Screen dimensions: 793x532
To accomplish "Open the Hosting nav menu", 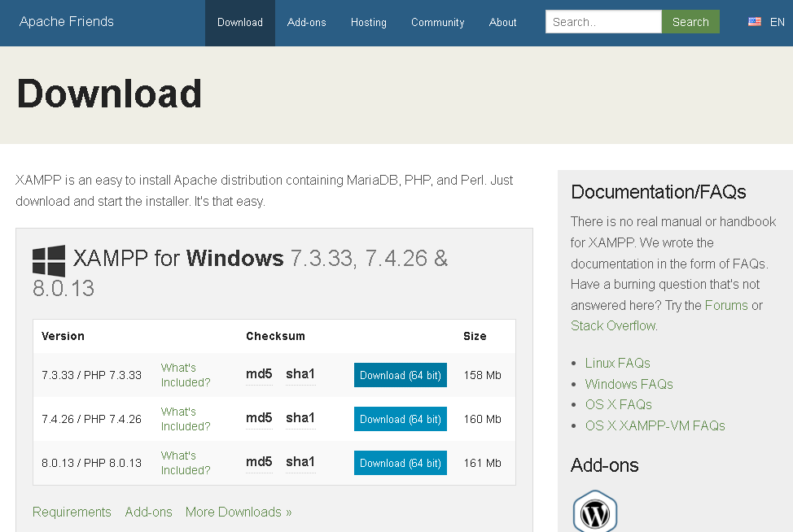I will pos(369,23).
